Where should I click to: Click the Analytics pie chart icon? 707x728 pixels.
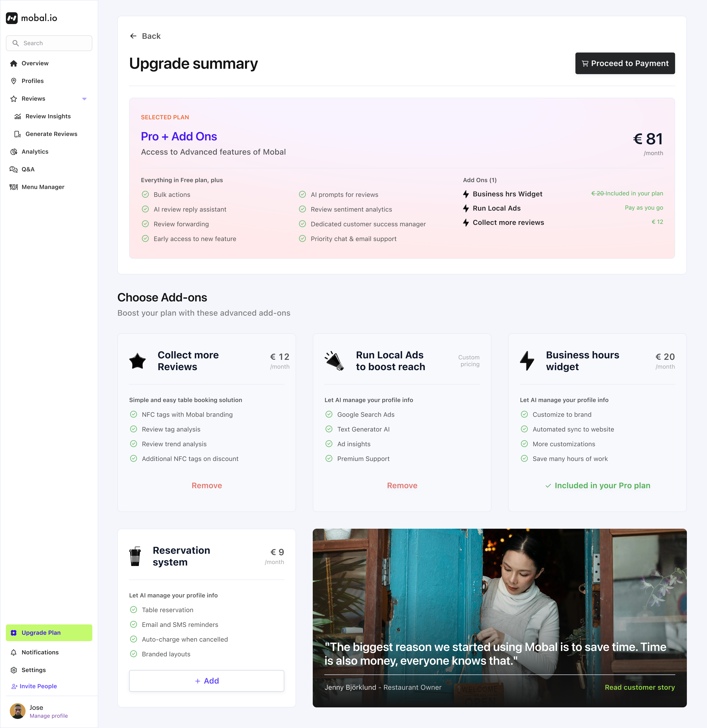[x=14, y=151]
